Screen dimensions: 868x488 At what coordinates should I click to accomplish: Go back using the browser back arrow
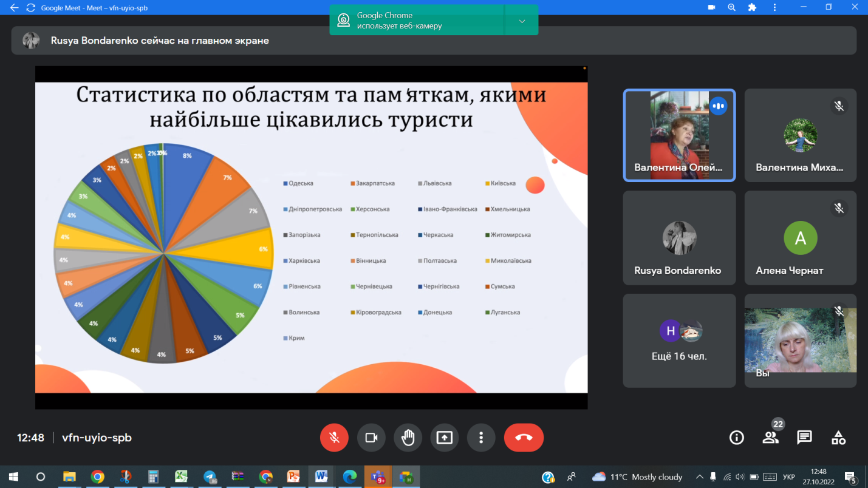click(15, 8)
